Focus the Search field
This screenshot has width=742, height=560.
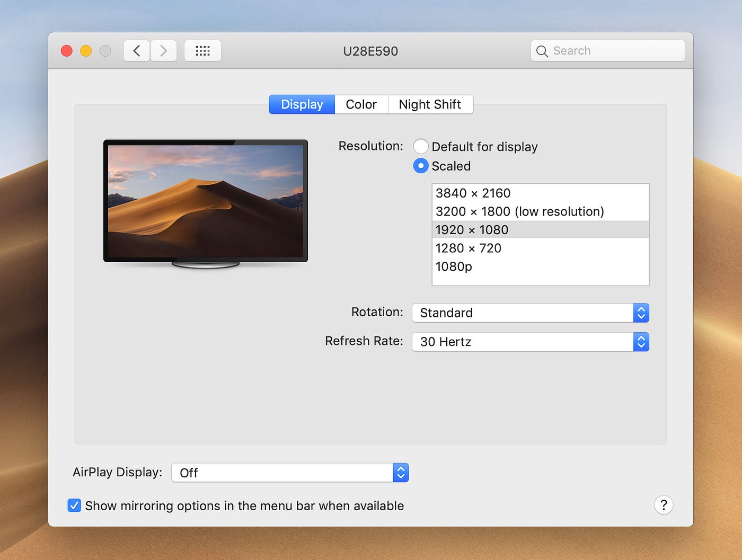608,51
